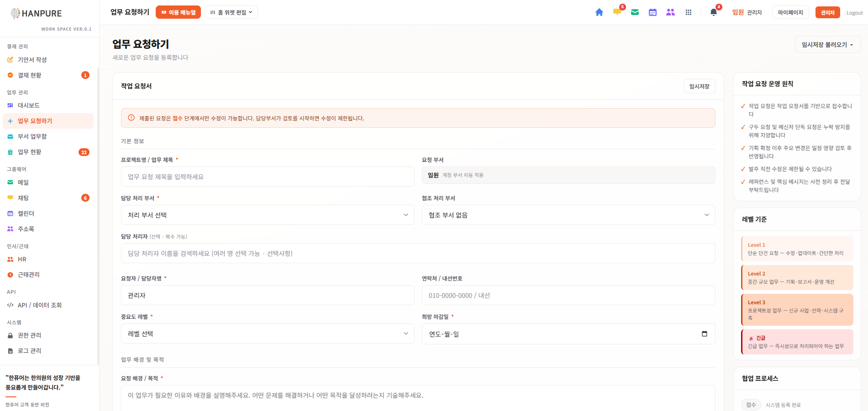Go to 업무 현황 menu item
The height and width of the screenshot is (411, 868).
tap(48, 152)
